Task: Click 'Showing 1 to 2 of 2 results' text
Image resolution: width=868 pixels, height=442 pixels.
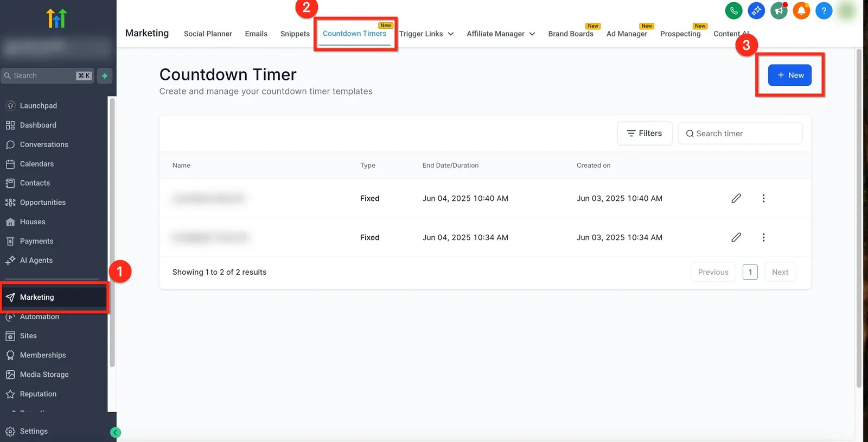Action: coord(219,272)
